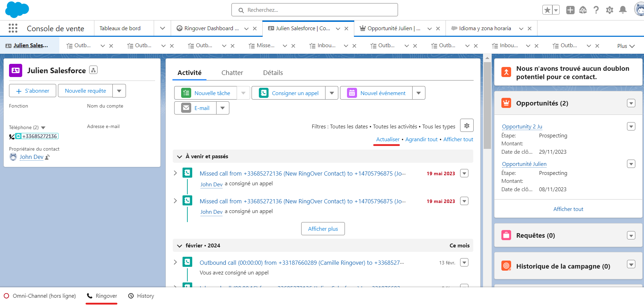Collapse the février 2024 section

click(179, 246)
